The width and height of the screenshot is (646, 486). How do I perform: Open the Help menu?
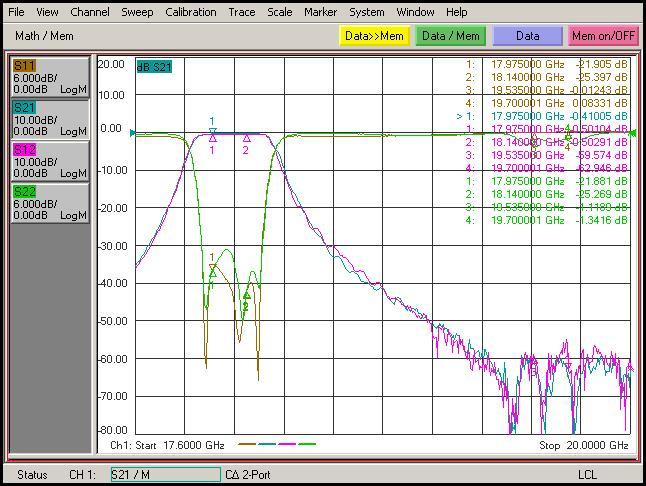click(456, 12)
